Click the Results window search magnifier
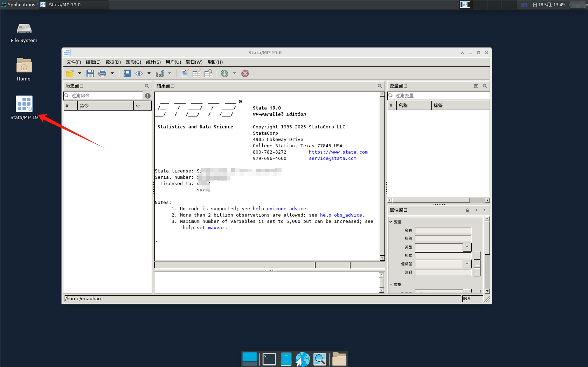 [x=380, y=86]
